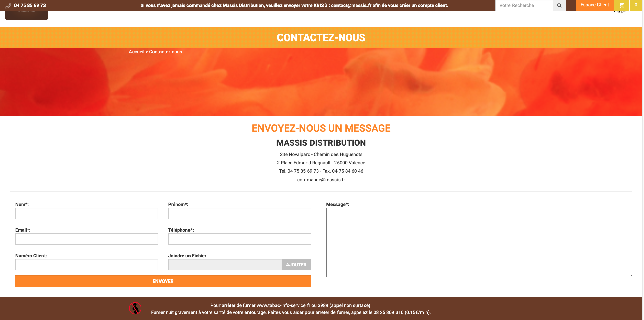Image resolution: width=644 pixels, height=320 pixels.
Task: Click the Message box resize handle
Action: (x=630, y=275)
